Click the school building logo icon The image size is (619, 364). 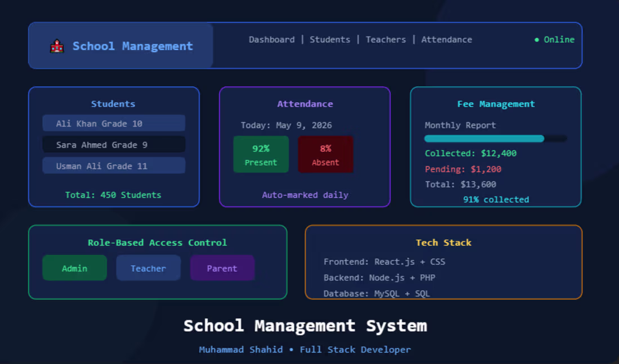click(57, 46)
